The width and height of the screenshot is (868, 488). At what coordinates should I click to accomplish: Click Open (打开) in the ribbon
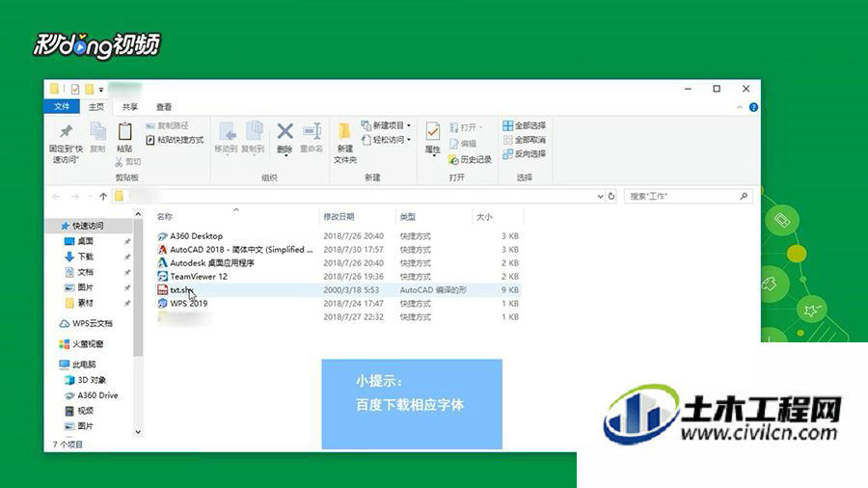466,127
